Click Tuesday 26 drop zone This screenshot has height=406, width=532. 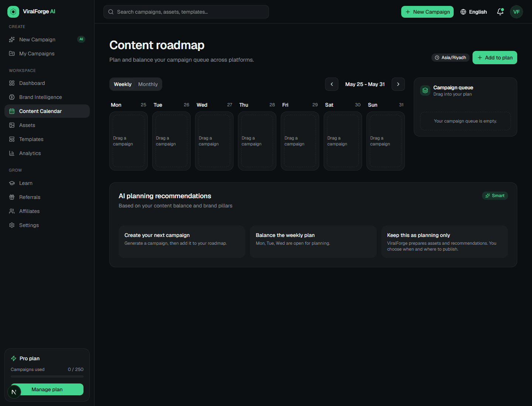171,141
